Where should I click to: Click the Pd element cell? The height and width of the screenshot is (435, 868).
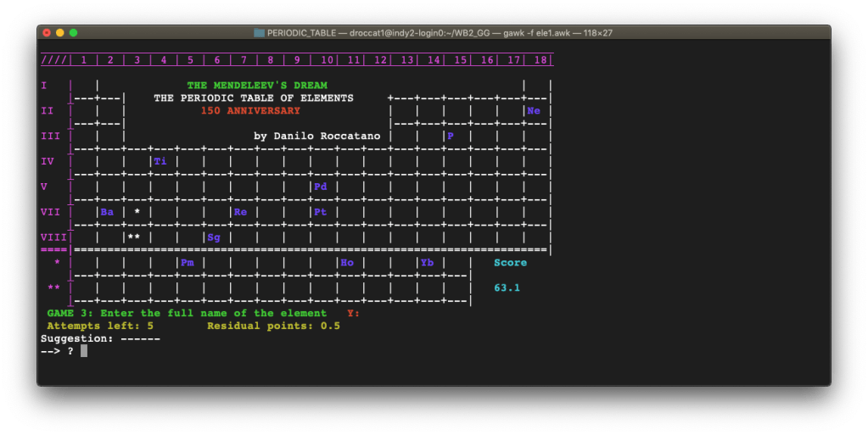pyautogui.click(x=320, y=187)
